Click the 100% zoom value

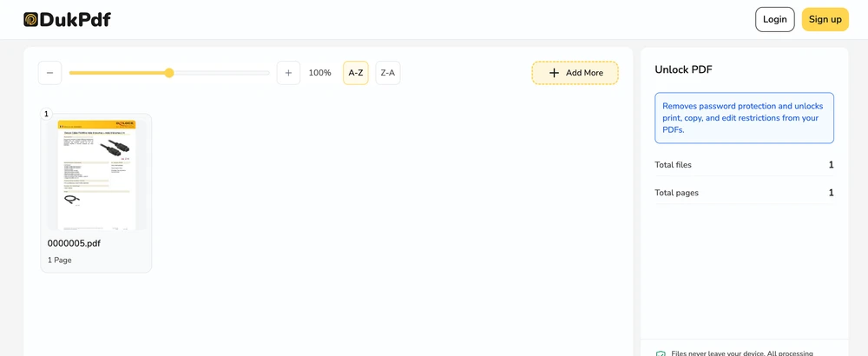tap(319, 73)
